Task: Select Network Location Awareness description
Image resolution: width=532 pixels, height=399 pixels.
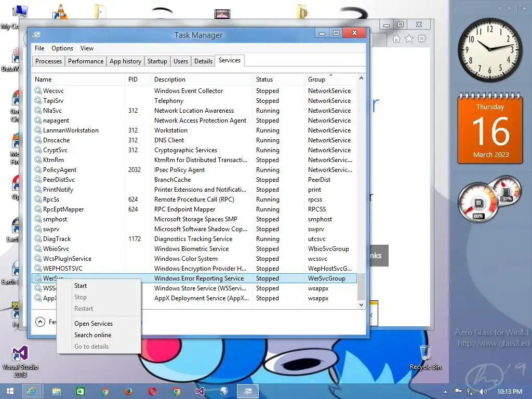Action: click(x=194, y=110)
